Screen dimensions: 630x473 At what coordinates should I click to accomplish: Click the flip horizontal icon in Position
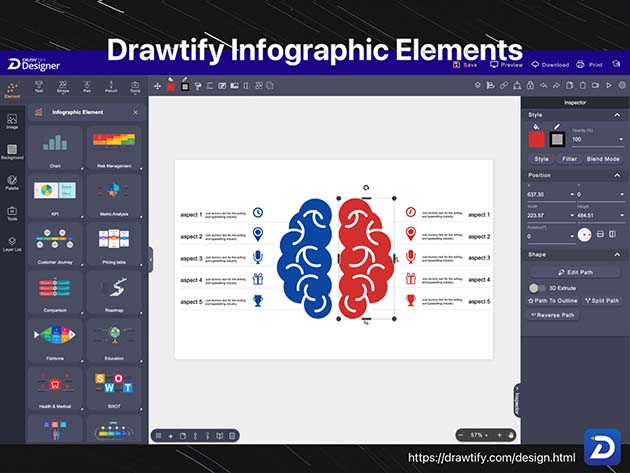click(612, 234)
